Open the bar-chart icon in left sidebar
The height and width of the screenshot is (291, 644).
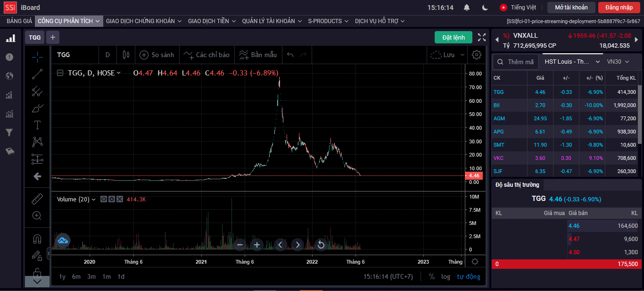point(10,38)
